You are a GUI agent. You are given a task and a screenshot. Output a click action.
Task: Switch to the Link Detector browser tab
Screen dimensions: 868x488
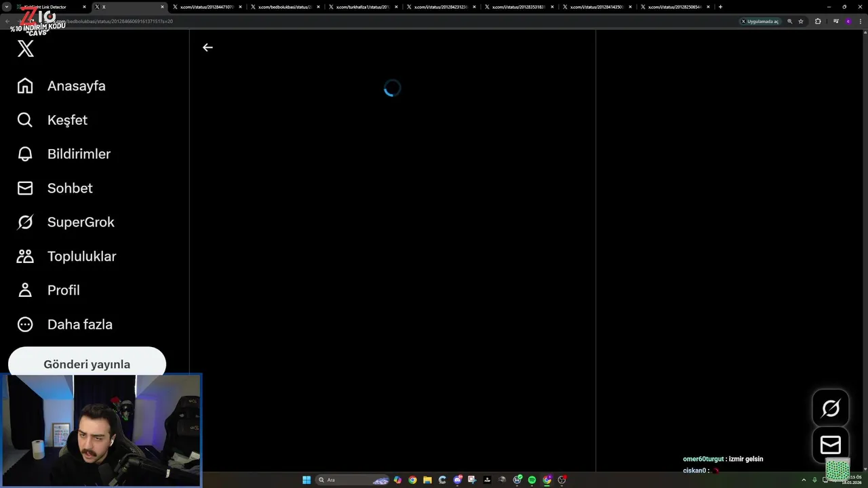click(52, 7)
